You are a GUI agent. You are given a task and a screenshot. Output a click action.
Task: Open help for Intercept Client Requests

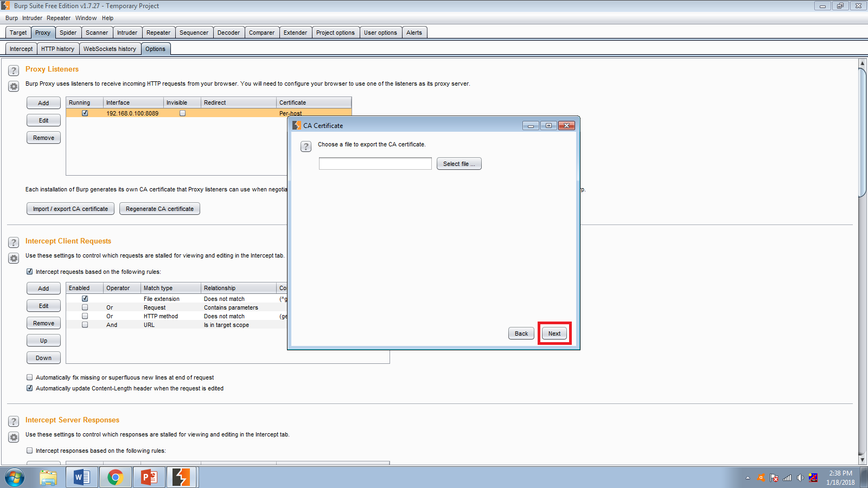14,242
